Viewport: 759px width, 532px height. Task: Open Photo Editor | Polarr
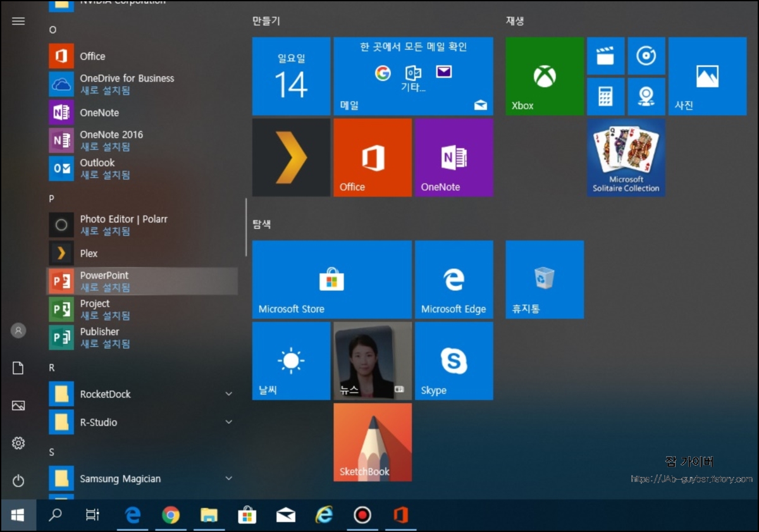click(142, 225)
